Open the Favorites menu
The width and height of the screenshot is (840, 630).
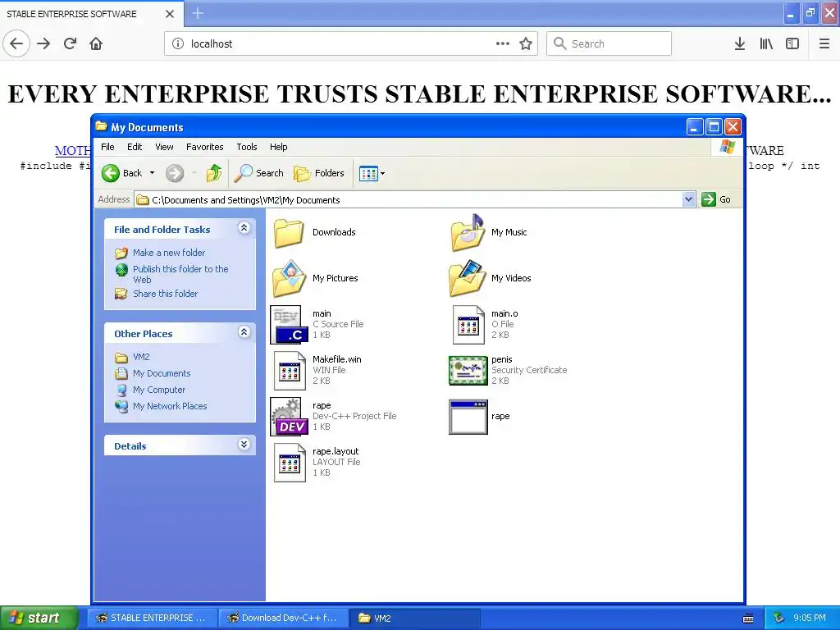pyautogui.click(x=204, y=147)
